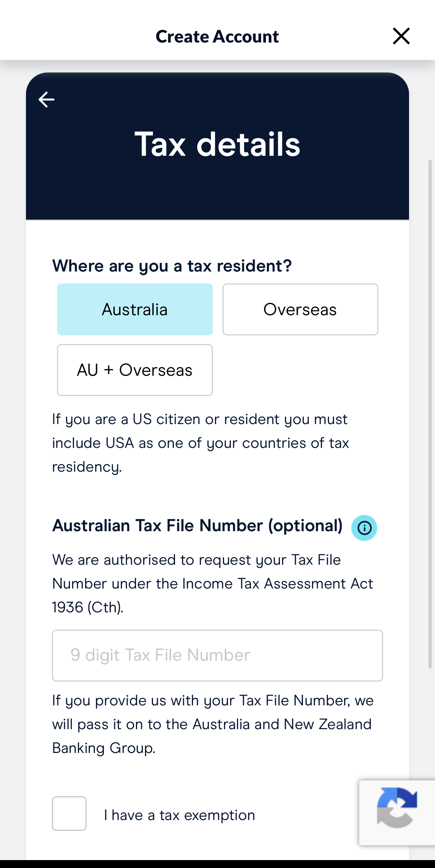Click the "I have a tax exemption" label
Image resolution: width=435 pixels, height=868 pixels.
[180, 815]
